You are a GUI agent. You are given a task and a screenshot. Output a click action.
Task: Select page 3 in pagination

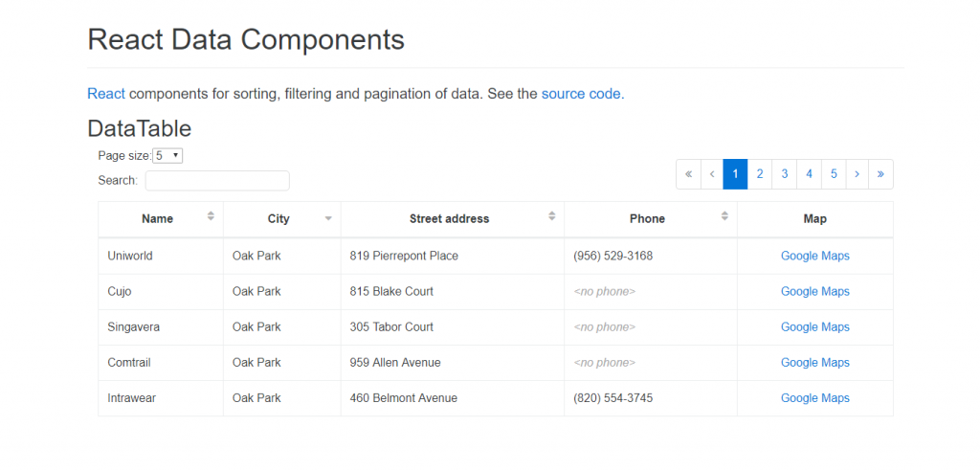click(x=785, y=174)
